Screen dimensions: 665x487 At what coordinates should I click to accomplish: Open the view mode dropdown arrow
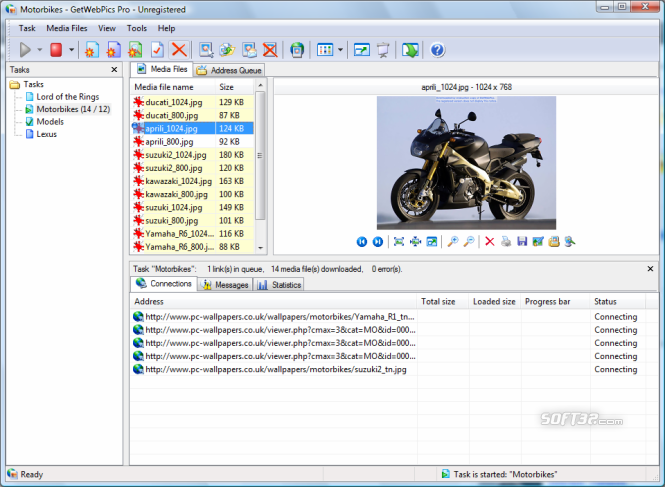[340, 50]
